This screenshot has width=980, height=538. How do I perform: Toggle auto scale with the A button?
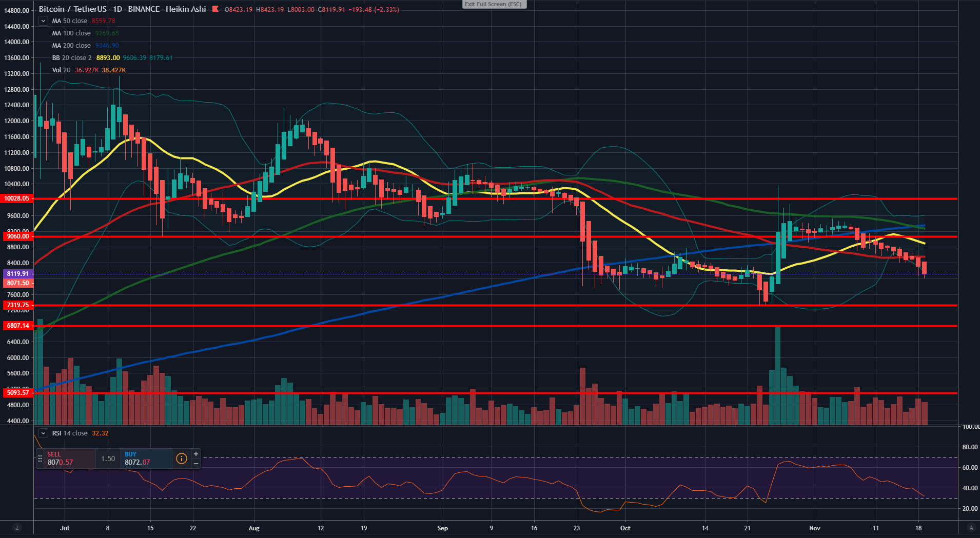(x=970, y=528)
